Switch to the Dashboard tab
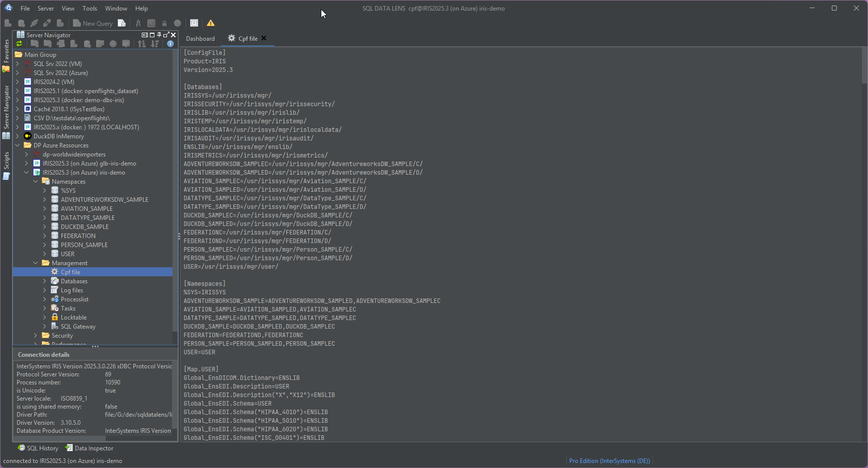Screen dimensions: 868x468 click(200, 39)
